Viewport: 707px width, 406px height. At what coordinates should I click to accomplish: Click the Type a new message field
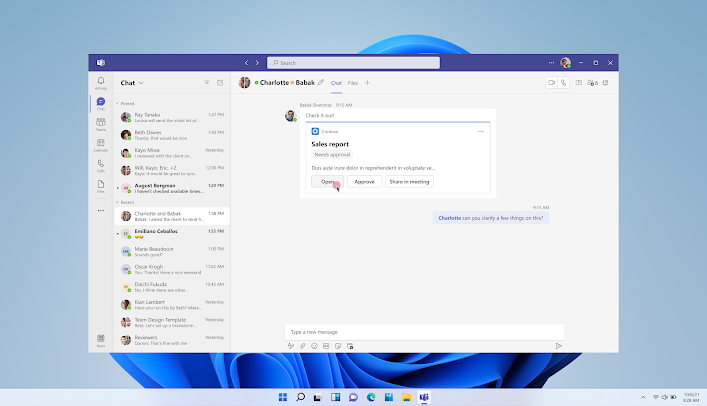[x=424, y=332]
